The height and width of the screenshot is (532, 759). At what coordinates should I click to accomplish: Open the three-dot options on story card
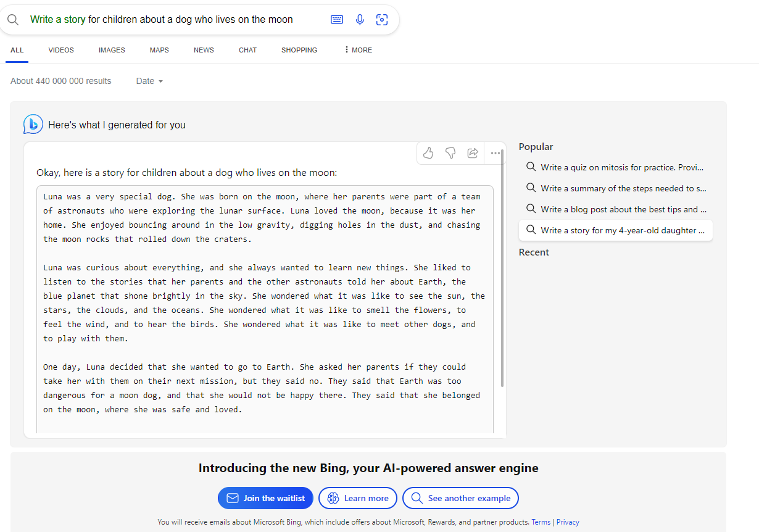click(495, 153)
